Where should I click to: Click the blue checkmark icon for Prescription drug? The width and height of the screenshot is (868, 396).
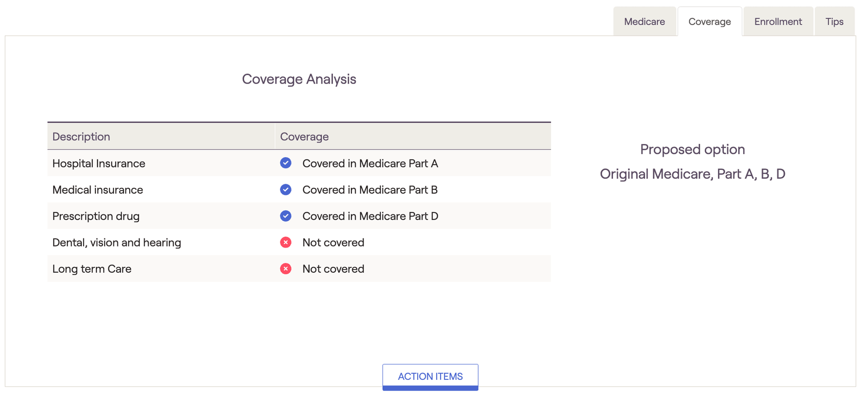[286, 216]
